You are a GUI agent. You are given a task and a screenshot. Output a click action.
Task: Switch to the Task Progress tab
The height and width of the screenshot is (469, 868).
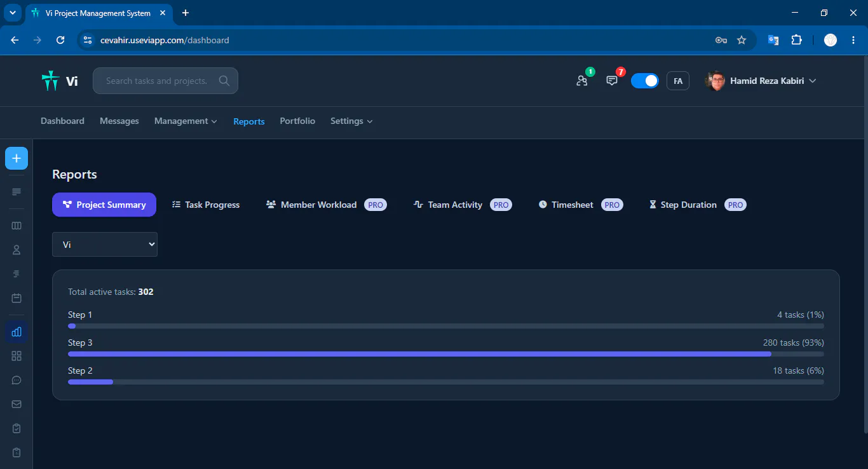(206, 205)
